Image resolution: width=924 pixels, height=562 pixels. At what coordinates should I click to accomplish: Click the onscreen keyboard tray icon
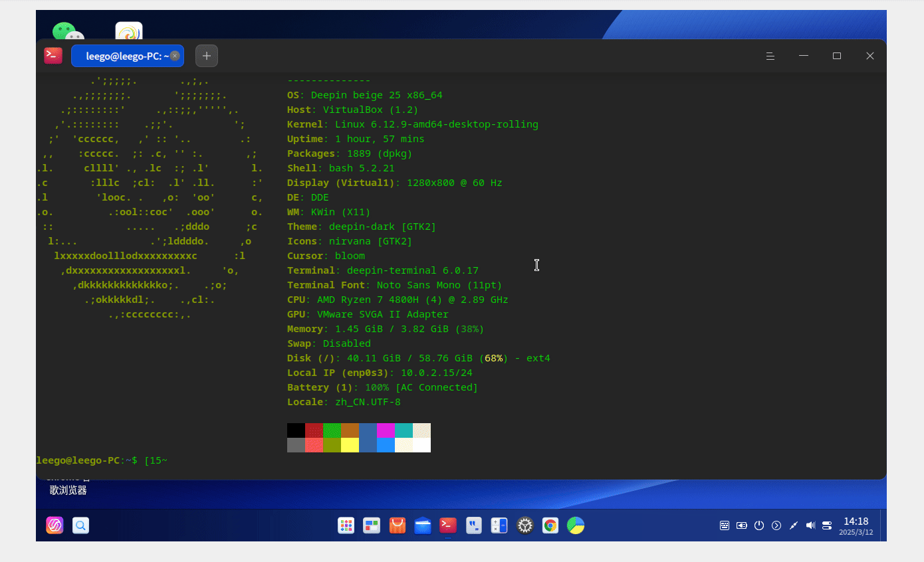point(725,525)
